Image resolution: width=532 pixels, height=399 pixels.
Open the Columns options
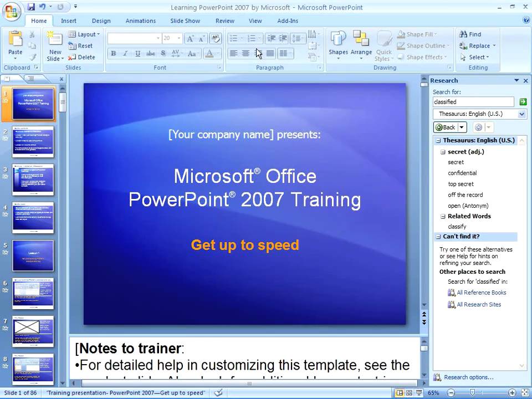click(x=285, y=53)
